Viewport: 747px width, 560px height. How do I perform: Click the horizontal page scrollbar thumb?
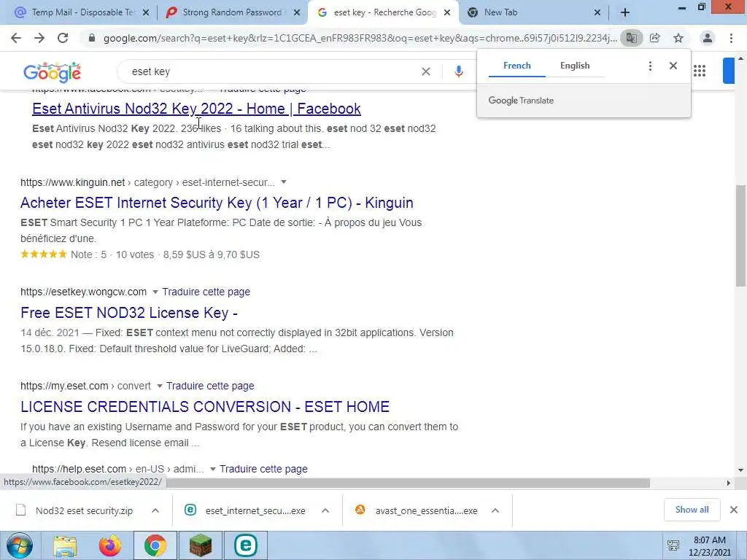click(x=408, y=483)
